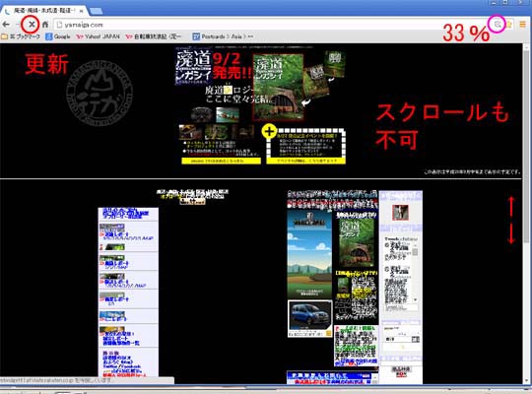This screenshot has width=532, height=394.
Task: Close the current tab with its x
Action: [81, 11]
